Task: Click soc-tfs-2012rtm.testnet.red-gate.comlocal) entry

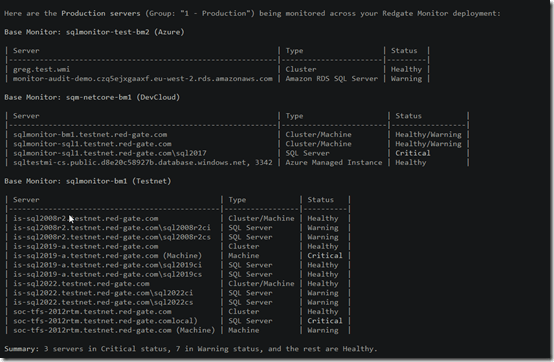Action: (x=105, y=321)
